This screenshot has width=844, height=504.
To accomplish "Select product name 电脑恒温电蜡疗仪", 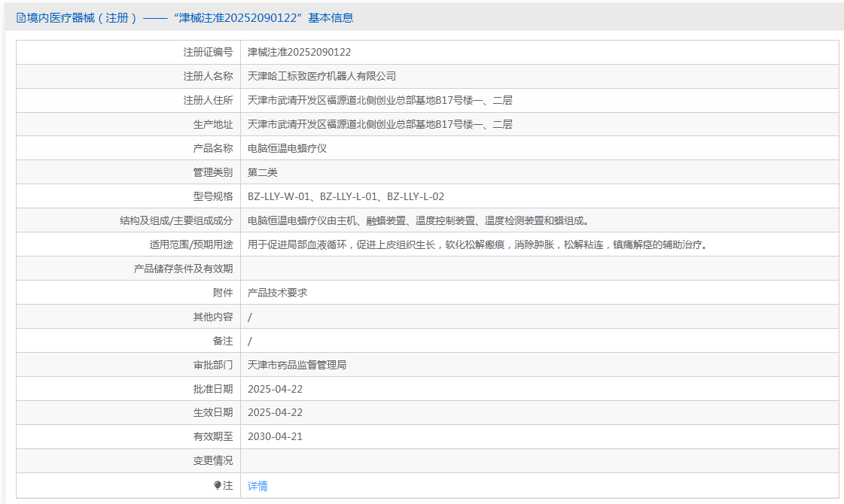I will pyautogui.click(x=287, y=148).
